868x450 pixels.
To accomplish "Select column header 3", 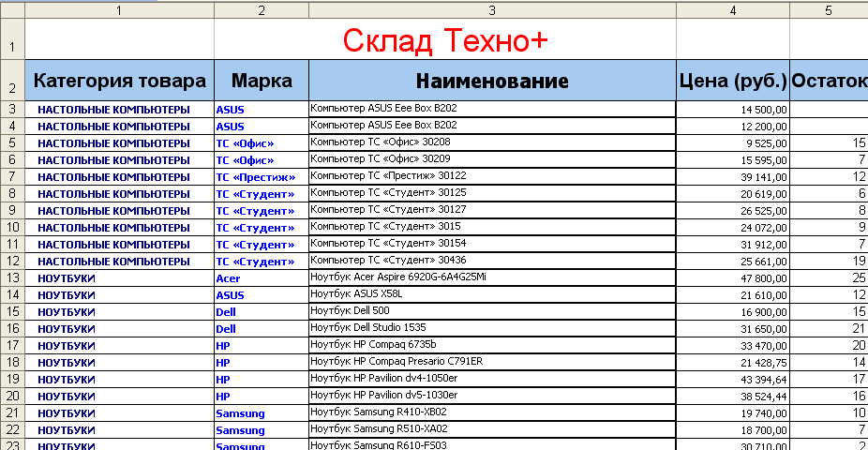I will 492,10.
